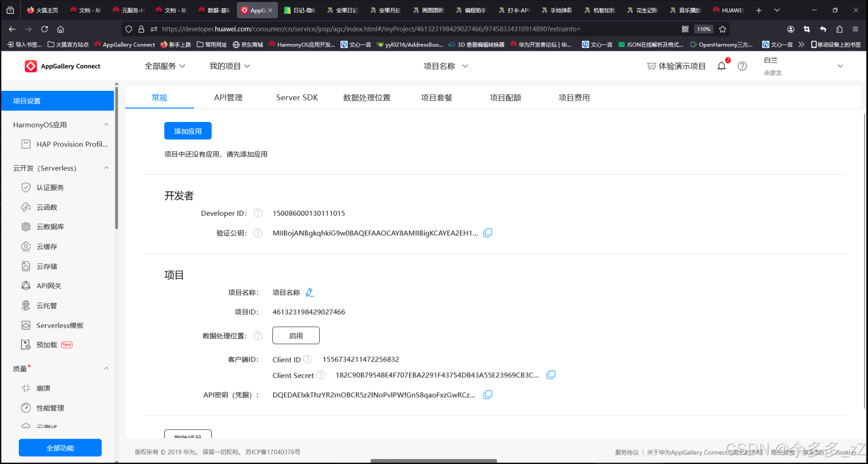Open 云函数 in sidebar
Image resolution: width=868 pixels, height=464 pixels.
coord(47,207)
